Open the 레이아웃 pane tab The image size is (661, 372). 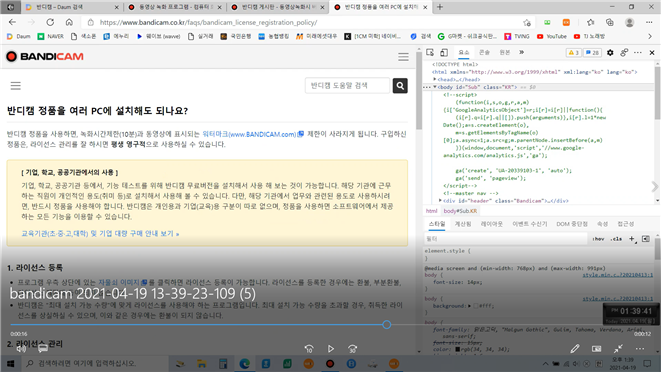492,224
